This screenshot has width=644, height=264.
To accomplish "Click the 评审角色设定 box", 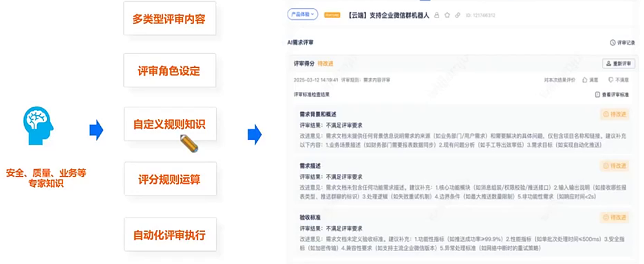I will point(169,71).
